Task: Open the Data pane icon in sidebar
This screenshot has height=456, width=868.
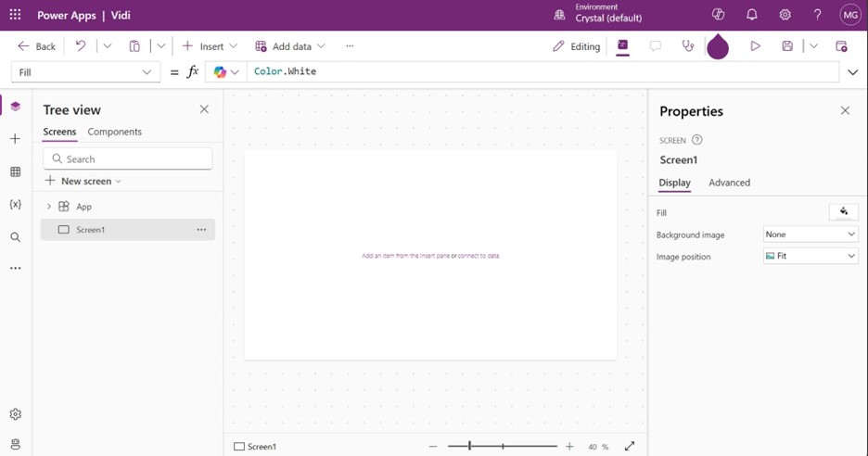Action: [15, 171]
